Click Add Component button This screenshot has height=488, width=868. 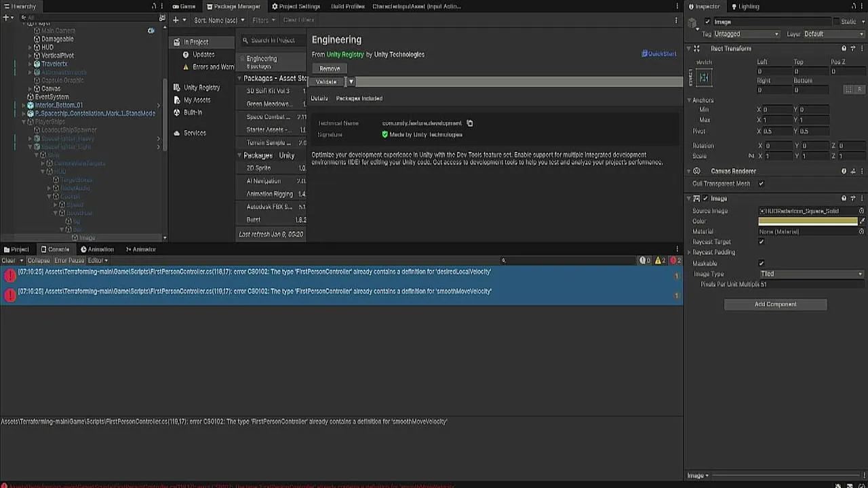pos(776,304)
